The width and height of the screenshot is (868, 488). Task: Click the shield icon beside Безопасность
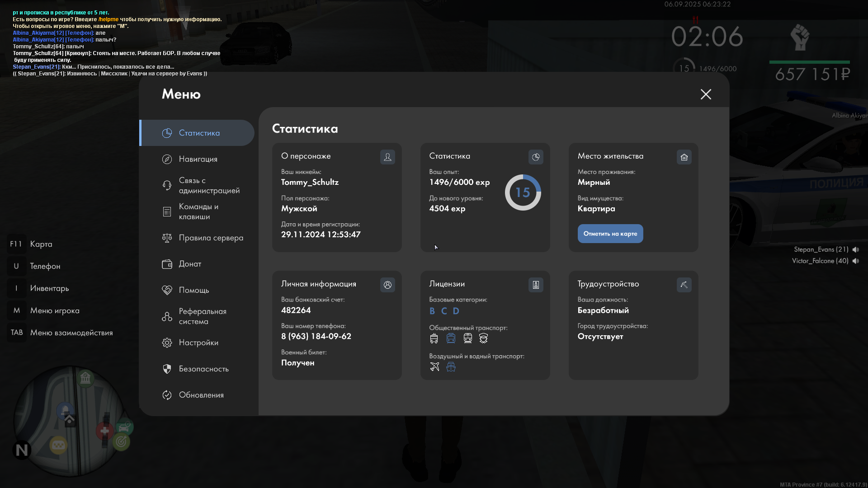(x=167, y=369)
